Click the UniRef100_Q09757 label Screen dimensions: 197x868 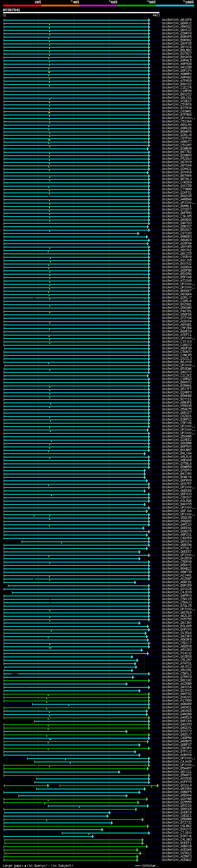click(177, 483)
